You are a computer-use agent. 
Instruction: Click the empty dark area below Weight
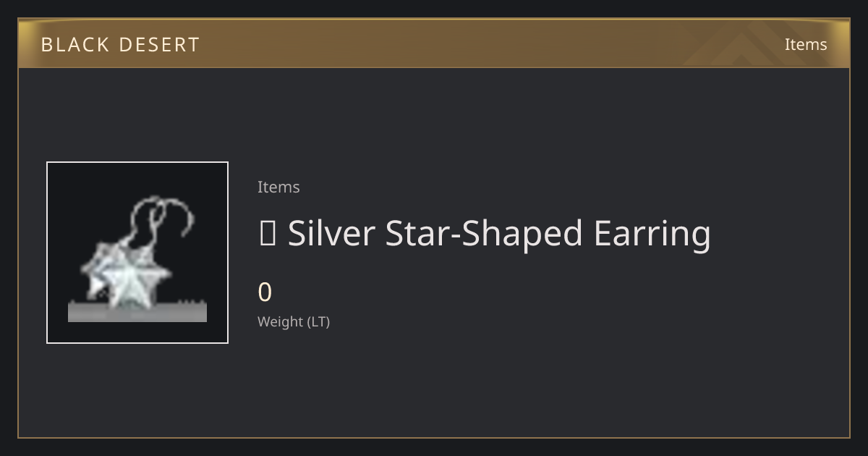tap(434, 384)
